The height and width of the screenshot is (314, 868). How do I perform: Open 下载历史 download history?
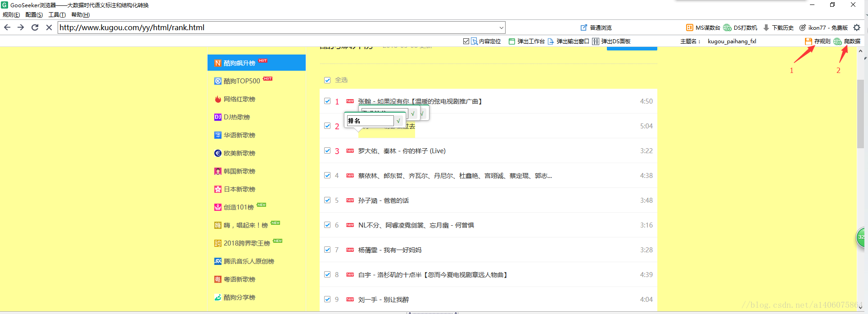coord(778,27)
